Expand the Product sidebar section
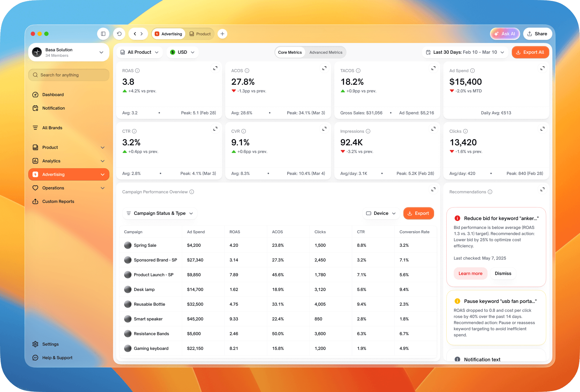Viewport: 580px width, 392px height. pyautogui.click(x=69, y=147)
